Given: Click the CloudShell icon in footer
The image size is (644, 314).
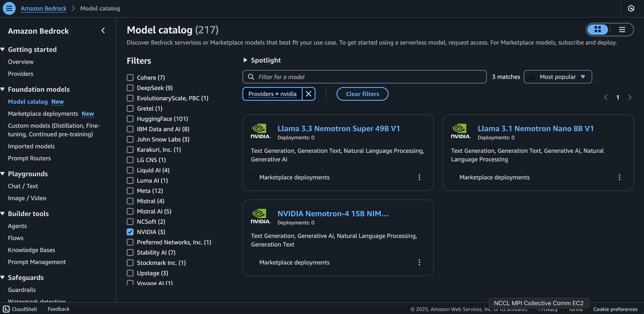Looking at the screenshot, I should click(6, 309).
